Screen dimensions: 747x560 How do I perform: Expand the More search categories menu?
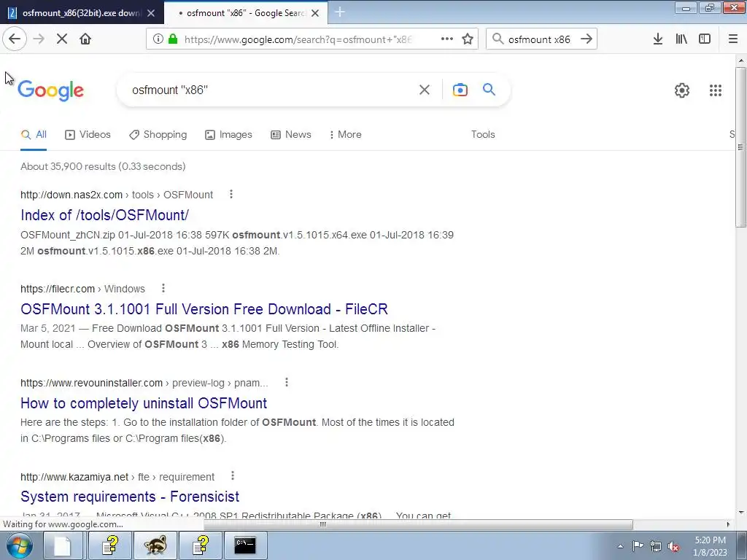345,135
